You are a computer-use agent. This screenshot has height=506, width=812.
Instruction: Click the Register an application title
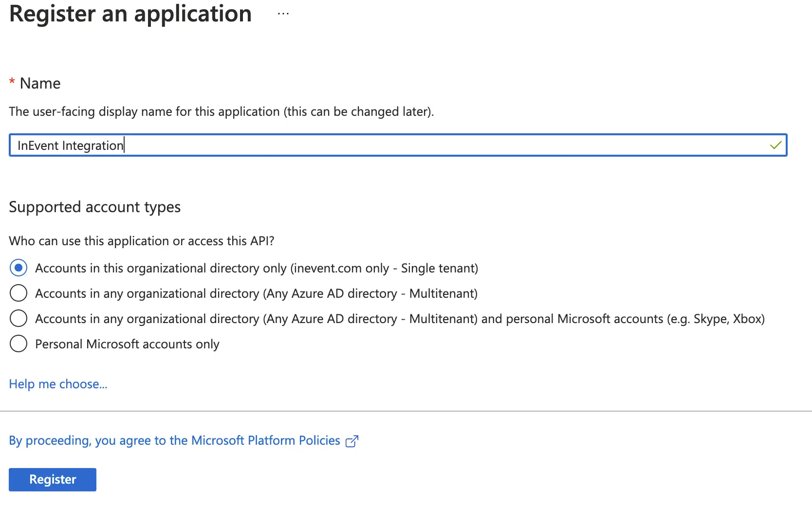click(130, 14)
